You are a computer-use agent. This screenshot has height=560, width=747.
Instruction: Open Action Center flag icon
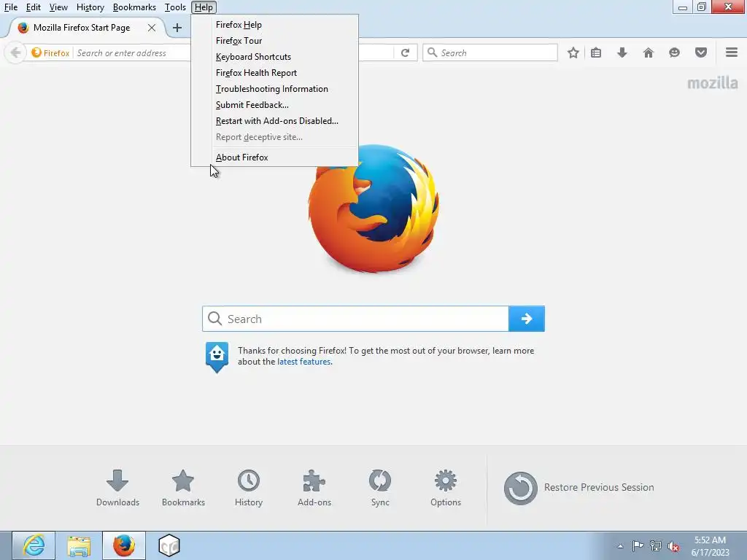[x=638, y=546]
